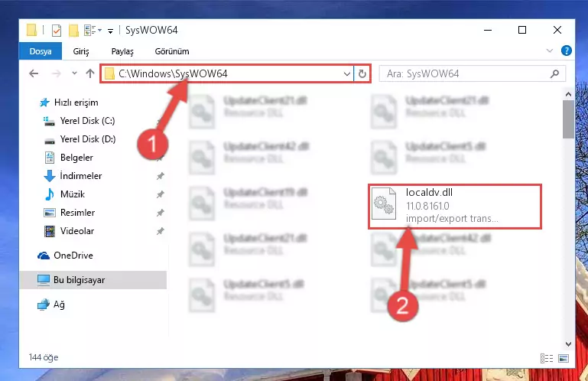Switch to the Paylaş ribbon tab
Viewport: 588px width, 381px height.
point(122,51)
